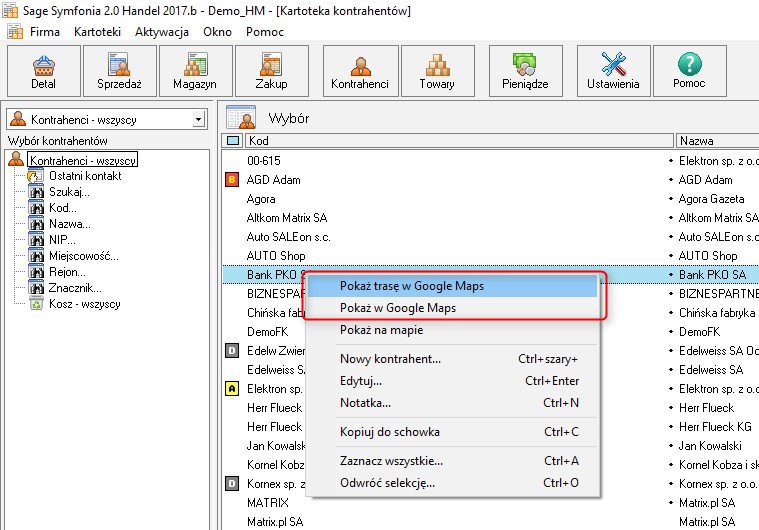The width and height of the screenshot is (759, 530).
Task: Click the select-all box in the table header
Action: 233,141
